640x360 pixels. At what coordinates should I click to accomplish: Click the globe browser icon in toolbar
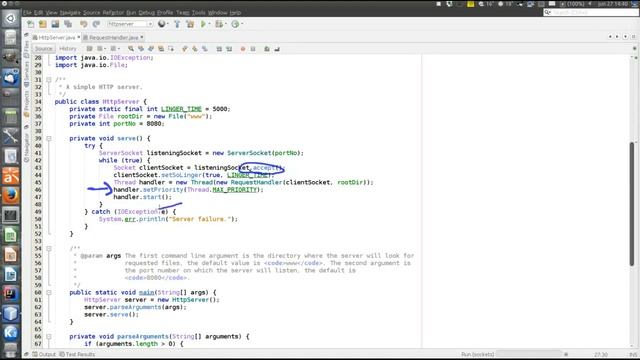pyautogui.click(x=162, y=24)
